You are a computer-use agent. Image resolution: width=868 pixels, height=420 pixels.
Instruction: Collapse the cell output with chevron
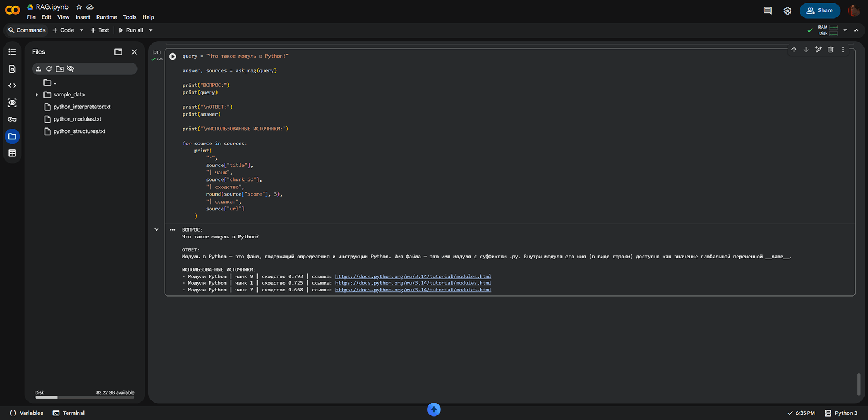click(x=157, y=229)
